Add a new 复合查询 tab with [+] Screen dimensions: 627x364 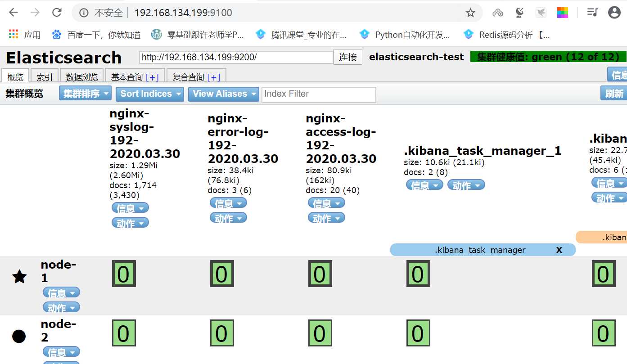[x=213, y=77]
